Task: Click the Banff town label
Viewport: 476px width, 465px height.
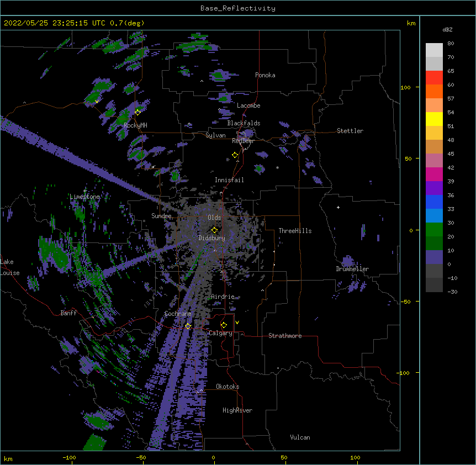Action: pyautogui.click(x=68, y=313)
